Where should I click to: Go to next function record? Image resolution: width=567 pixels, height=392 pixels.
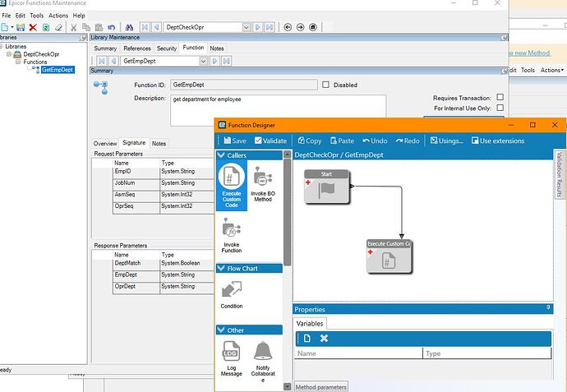[x=214, y=61]
